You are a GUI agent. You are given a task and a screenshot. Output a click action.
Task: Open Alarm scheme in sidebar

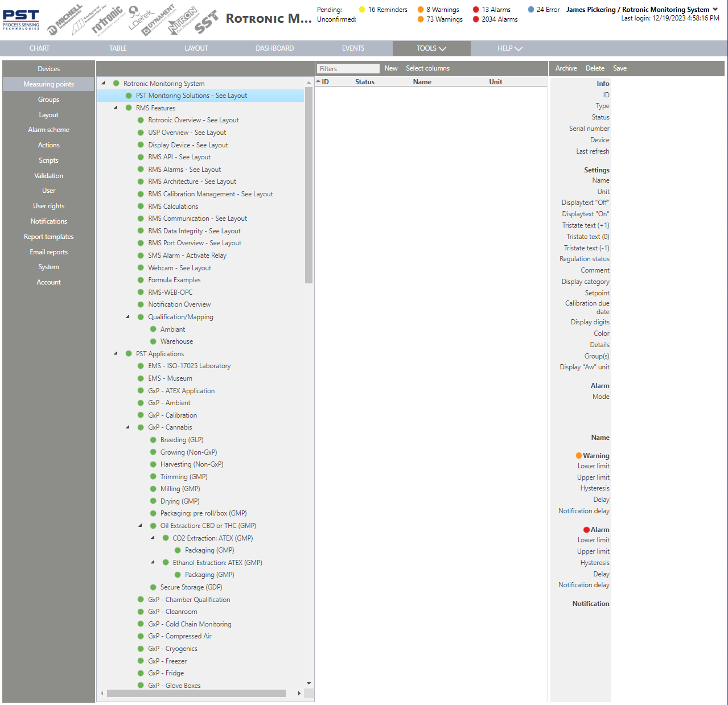pyautogui.click(x=49, y=130)
